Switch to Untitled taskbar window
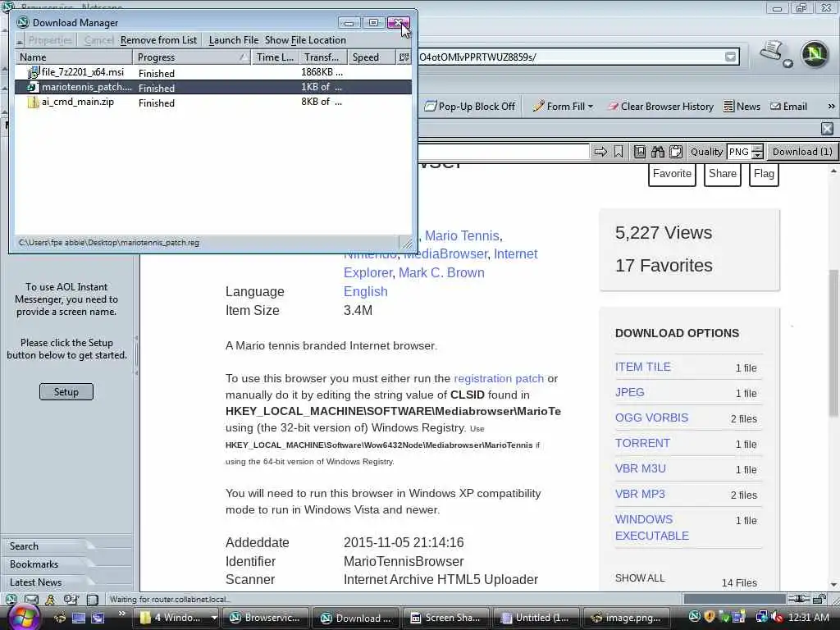This screenshot has height=630, width=840. 535,618
